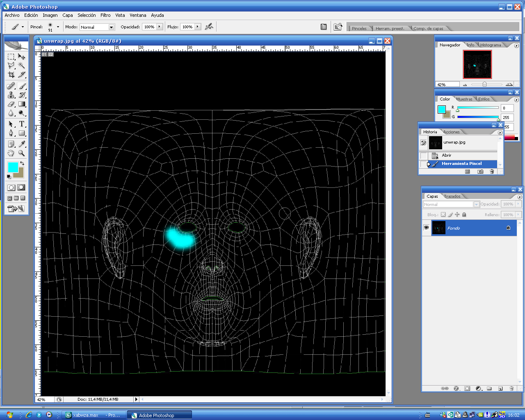The image size is (525, 420).
Task: Click the Navegador image thumbnail preview
Action: tap(477, 64)
